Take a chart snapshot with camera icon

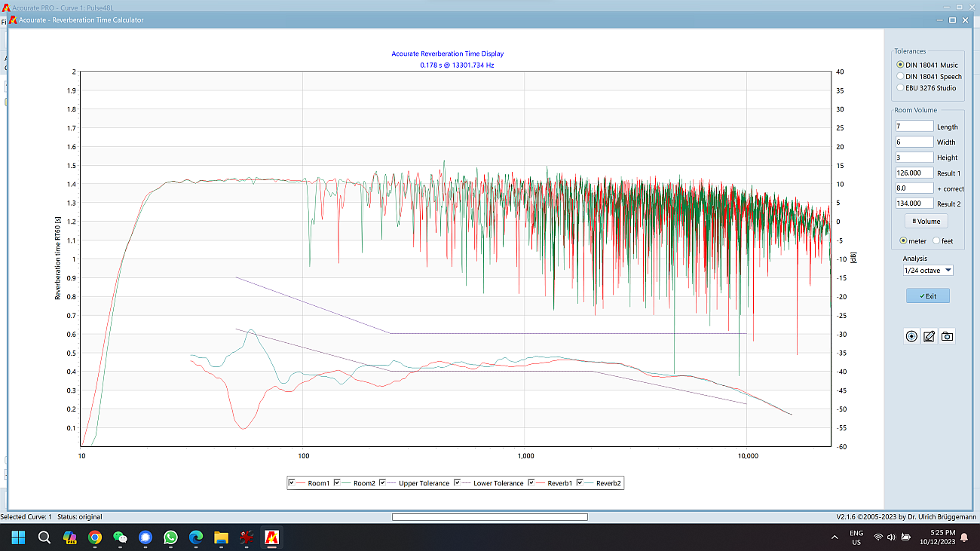pyautogui.click(x=947, y=336)
